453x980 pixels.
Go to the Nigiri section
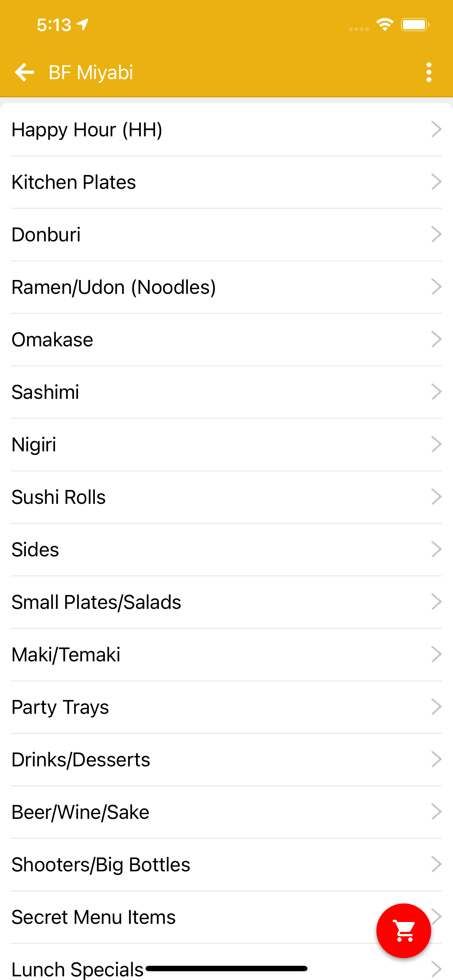pyautogui.click(x=34, y=444)
